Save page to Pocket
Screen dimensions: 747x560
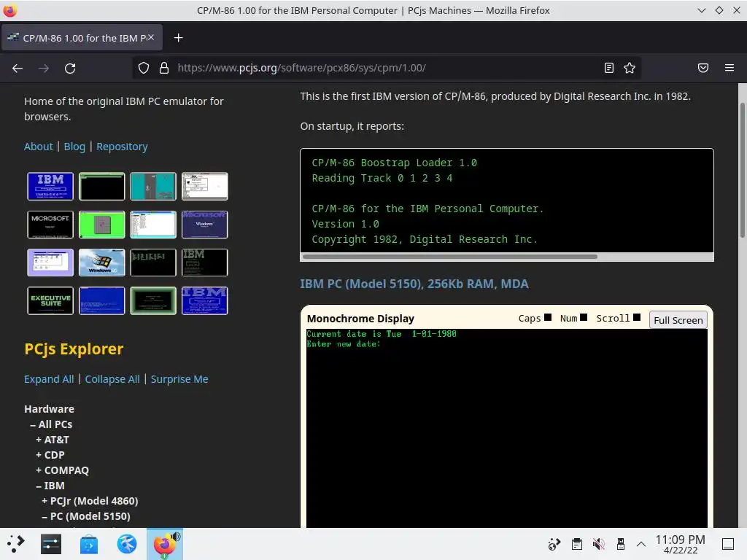(703, 68)
